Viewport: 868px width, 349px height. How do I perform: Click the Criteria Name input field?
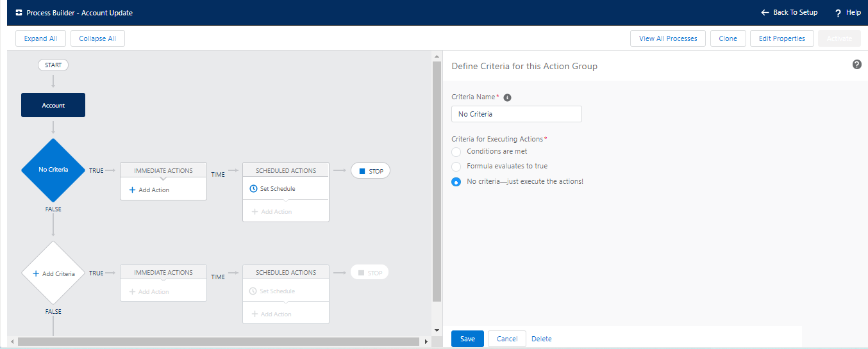point(517,114)
